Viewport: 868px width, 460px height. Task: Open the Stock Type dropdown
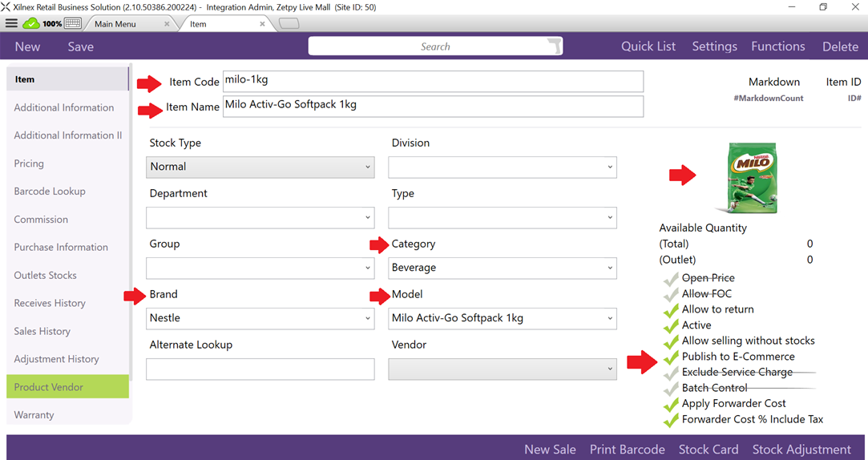[260, 167]
